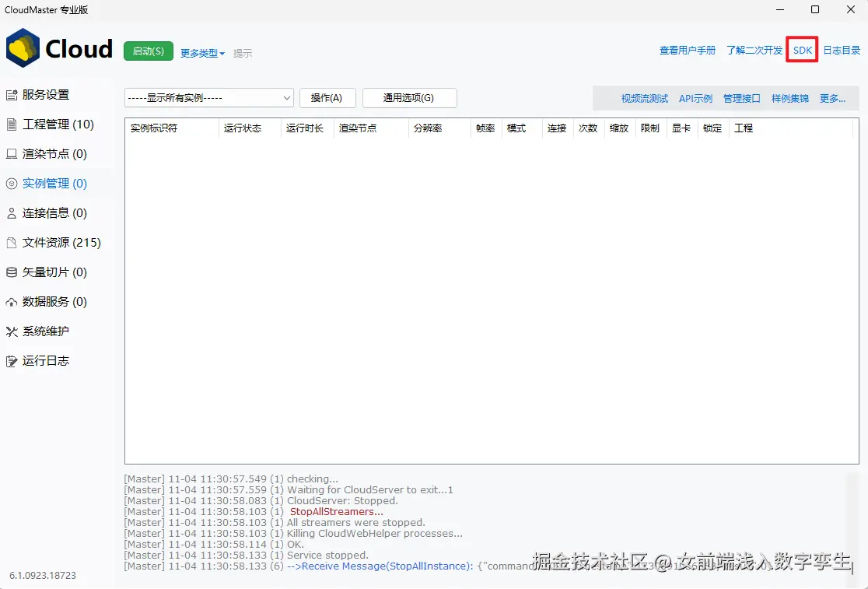Open the API示例 link
This screenshot has width=868, height=589.
coord(695,99)
